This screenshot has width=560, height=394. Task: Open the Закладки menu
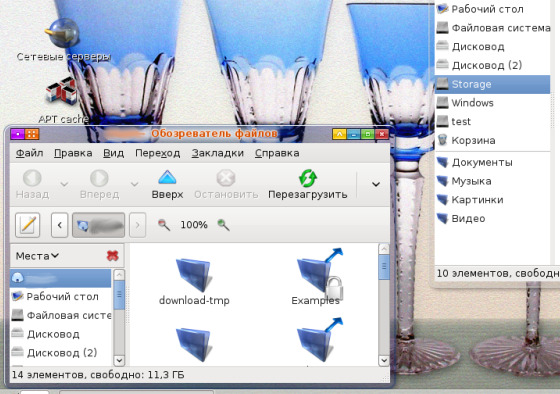pyautogui.click(x=218, y=153)
